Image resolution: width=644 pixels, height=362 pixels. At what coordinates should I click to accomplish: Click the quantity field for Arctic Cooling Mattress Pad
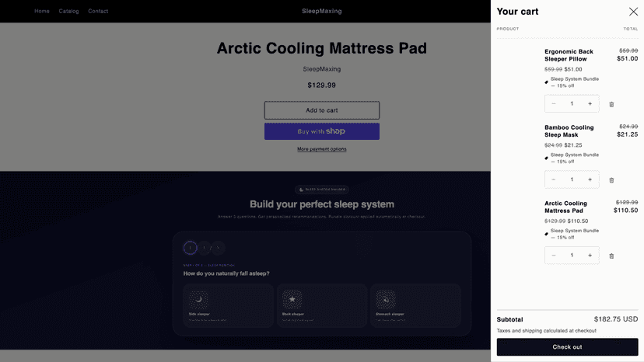coord(572,256)
